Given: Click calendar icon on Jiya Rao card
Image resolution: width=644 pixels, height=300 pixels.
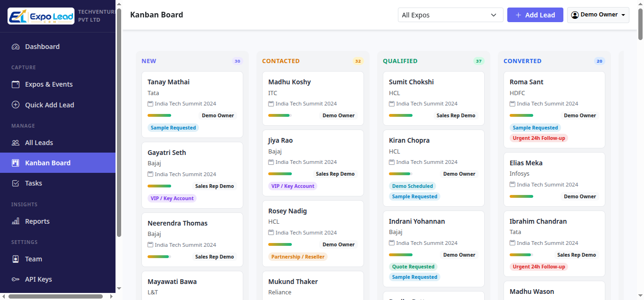Looking at the screenshot, I should tap(271, 162).
